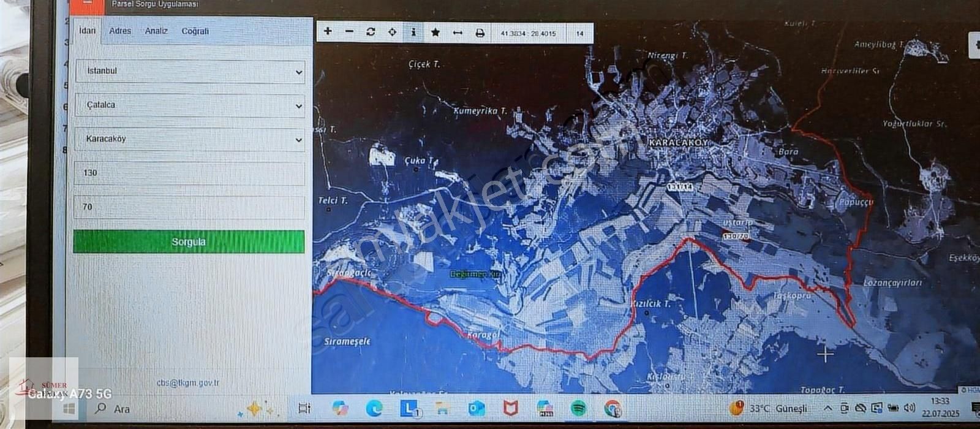
Task: Print the map with printer icon
Action: (480, 33)
